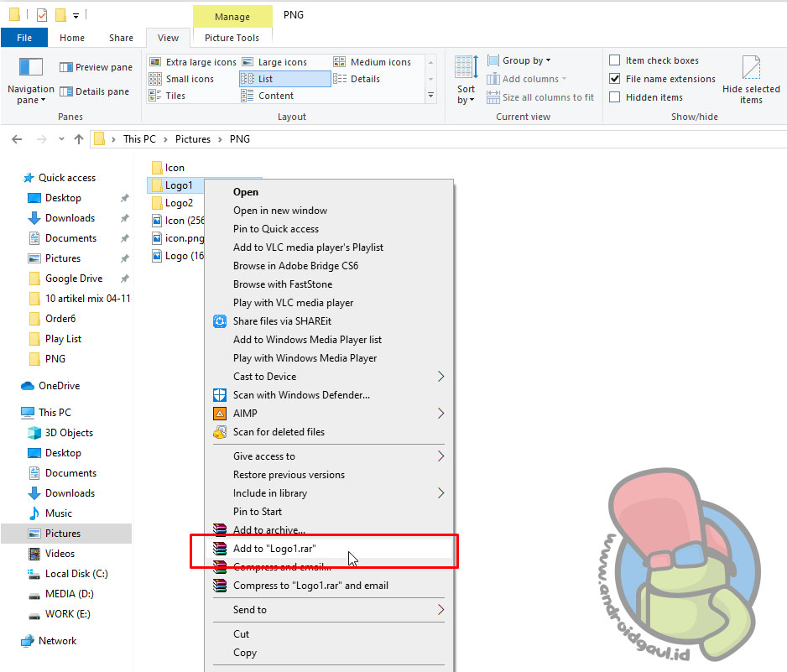787x672 pixels.
Task: Select OneDrive in the sidebar
Action: pos(59,385)
